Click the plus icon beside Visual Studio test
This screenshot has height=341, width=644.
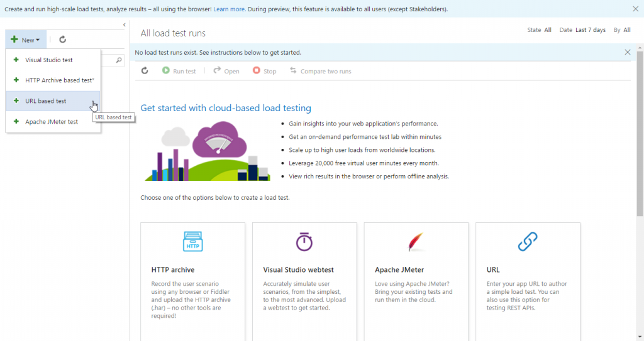pyautogui.click(x=16, y=60)
